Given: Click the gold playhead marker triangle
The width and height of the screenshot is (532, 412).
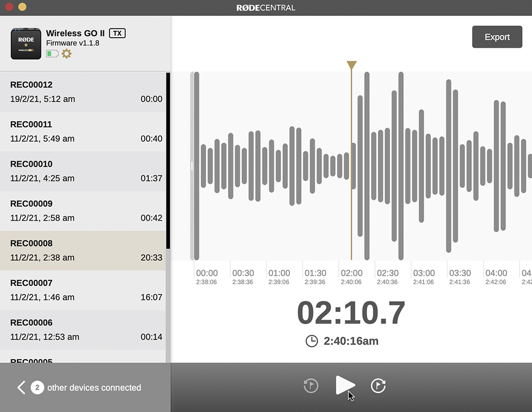Looking at the screenshot, I should [352, 65].
